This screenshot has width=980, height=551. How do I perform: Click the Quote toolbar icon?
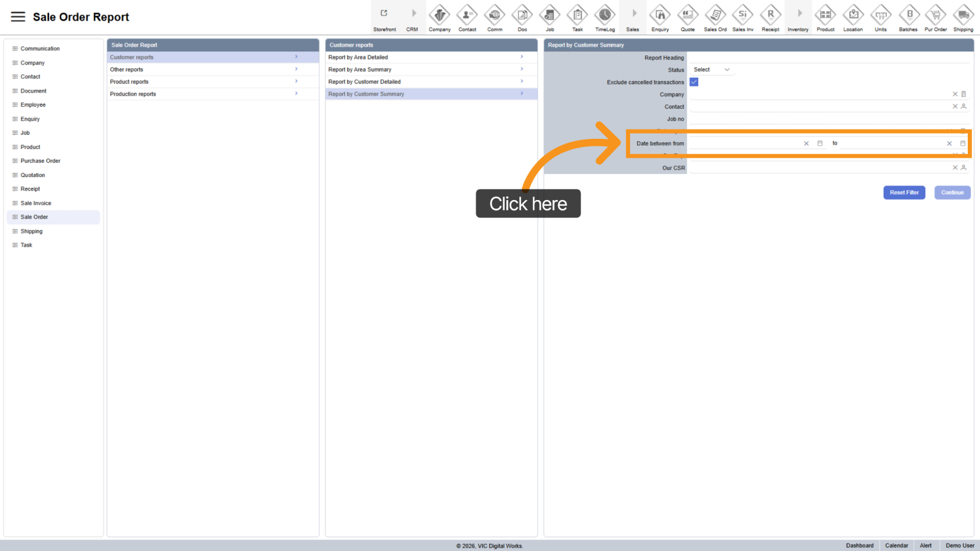(x=688, y=15)
